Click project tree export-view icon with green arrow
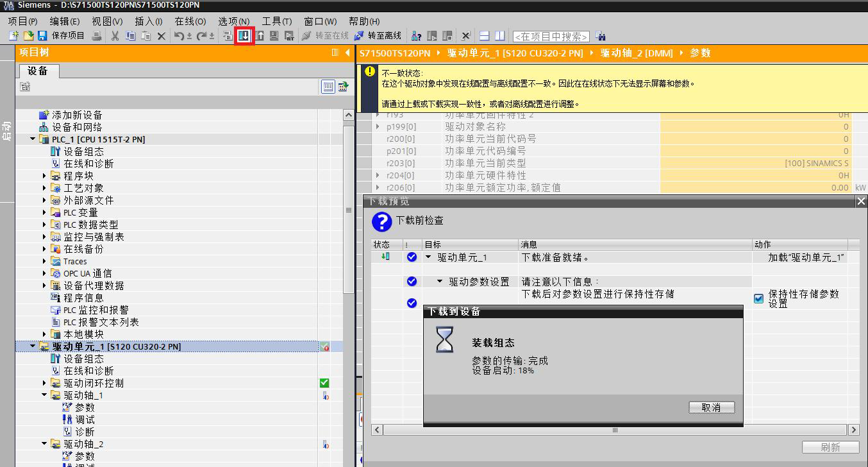The height and width of the screenshot is (467, 868). [344, 86]
